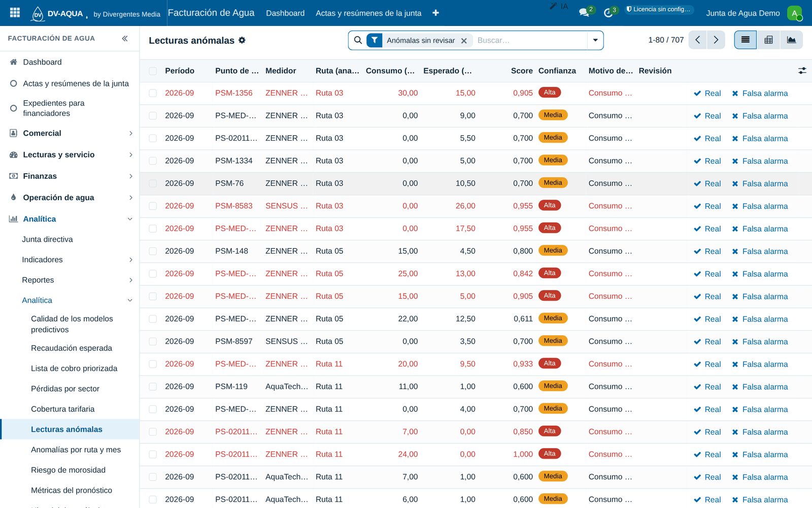The width and height of the screenshot is (812, 508).
Task: Check the PSM-1334 row checkbox
Action: pyautogui.click(x=153, y=161)
